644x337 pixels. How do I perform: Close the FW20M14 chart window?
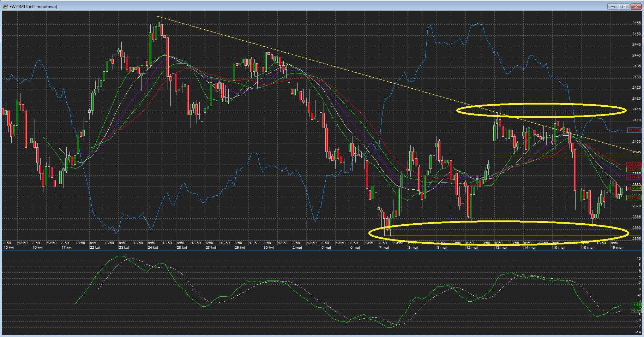click(636, 6)
